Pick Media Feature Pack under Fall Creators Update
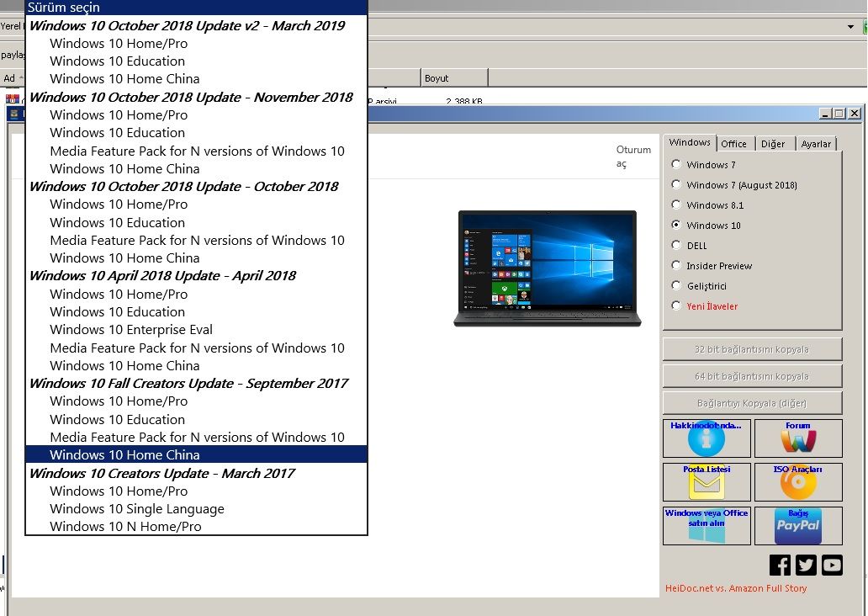 tap(197, 437)
